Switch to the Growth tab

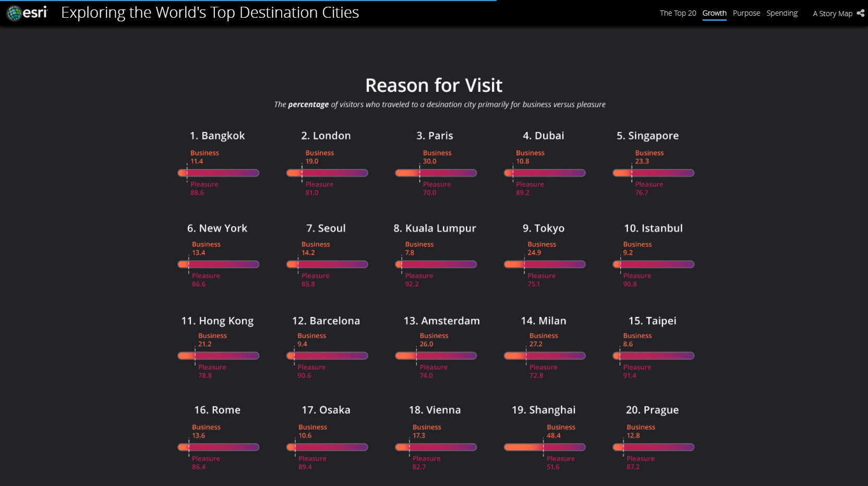click(x=714, y=13)
